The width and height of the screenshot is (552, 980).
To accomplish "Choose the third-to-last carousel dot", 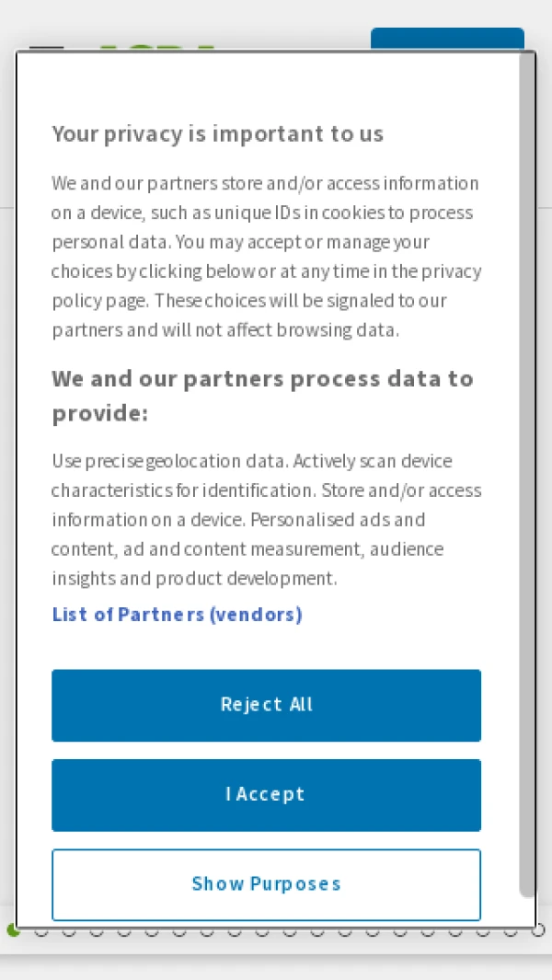I will (483, 931).
